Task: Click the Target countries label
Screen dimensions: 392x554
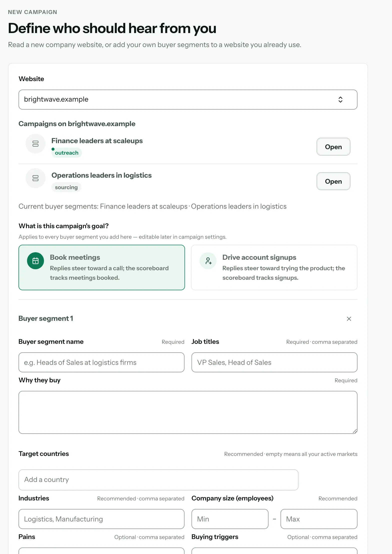Action: 44,454
